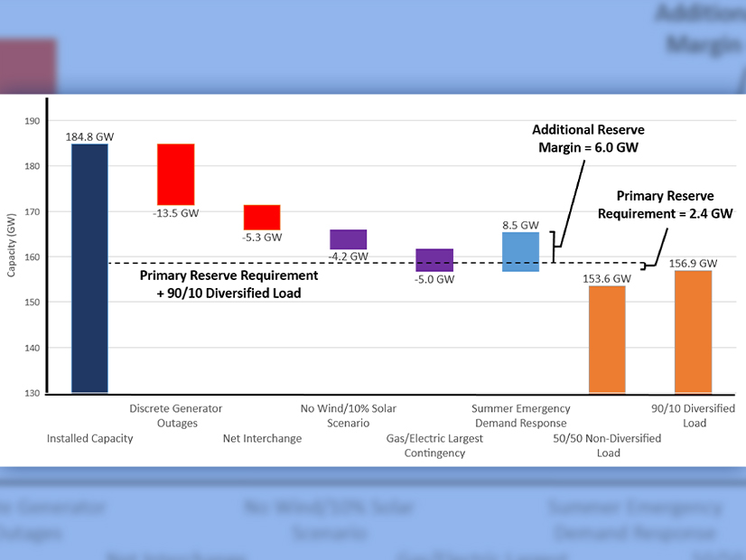Select the 50/50 Non-Diversified Load label
The width and height of the screenshot is (746, 560).
(x=607, y=445)
